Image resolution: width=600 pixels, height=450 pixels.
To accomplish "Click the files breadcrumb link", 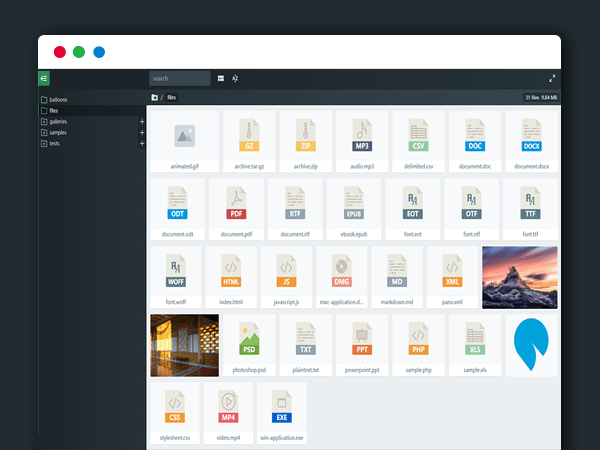I will (172, 97).
